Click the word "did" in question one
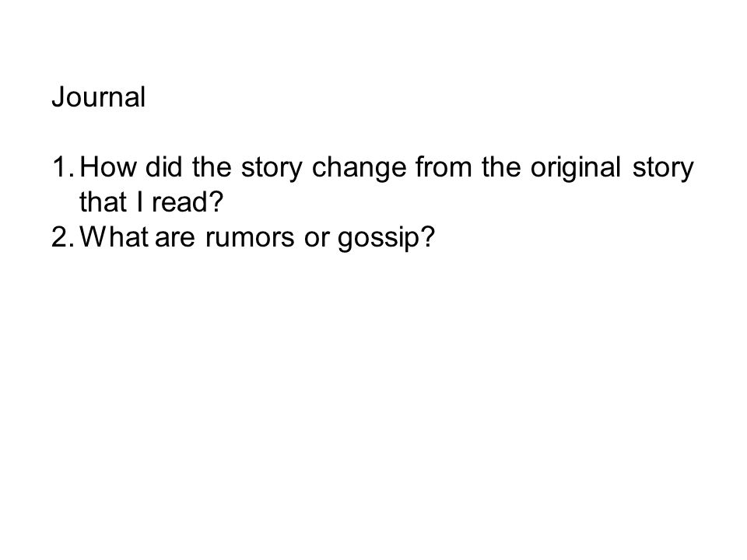Screen dimensions: 747x560 164,167
